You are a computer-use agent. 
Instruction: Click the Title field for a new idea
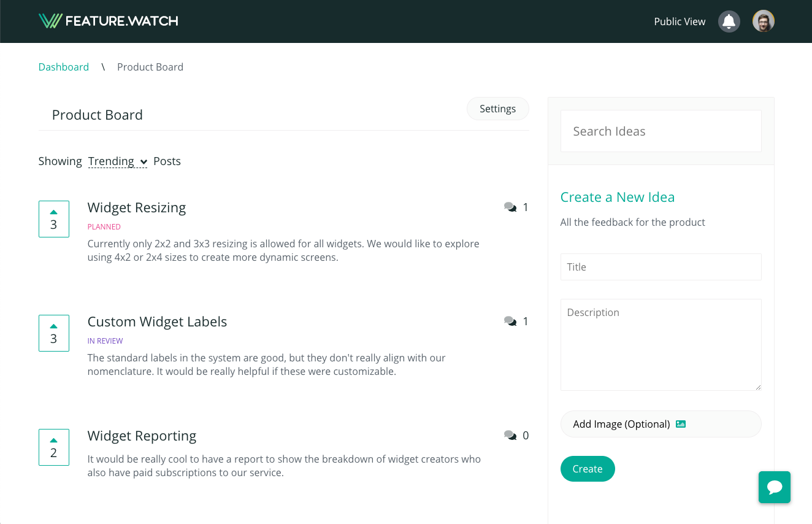(x=661, y=267)
